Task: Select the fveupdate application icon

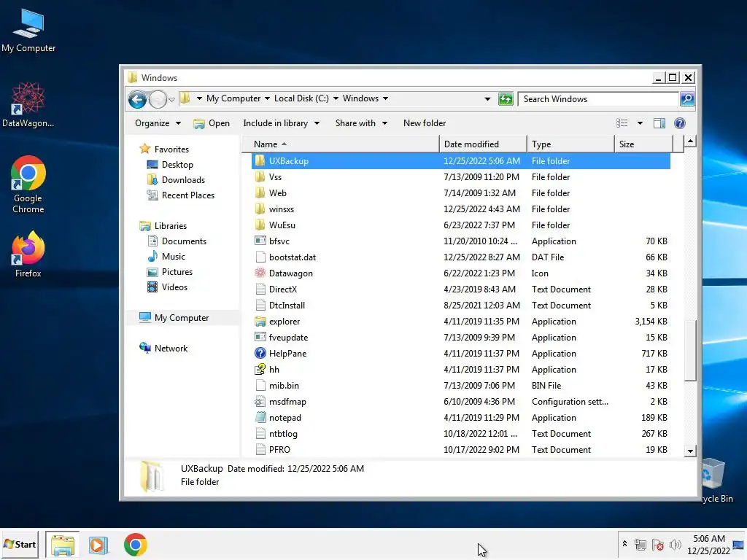Action: 260,337
